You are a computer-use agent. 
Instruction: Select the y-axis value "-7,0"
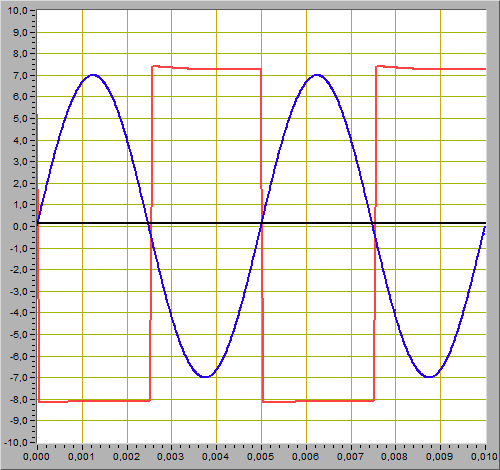coord(19,378)
